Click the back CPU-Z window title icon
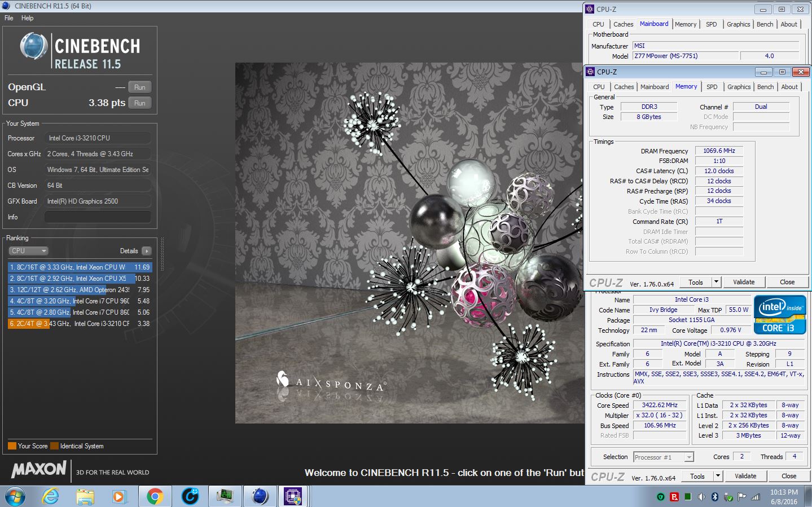812x507 pixels. (590, 9)
